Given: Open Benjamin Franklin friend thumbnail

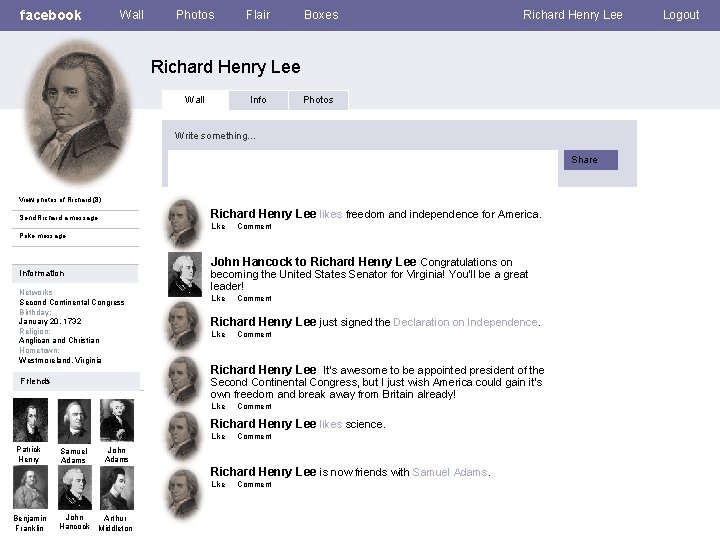Looking at the screenshot, I should 30,487.
